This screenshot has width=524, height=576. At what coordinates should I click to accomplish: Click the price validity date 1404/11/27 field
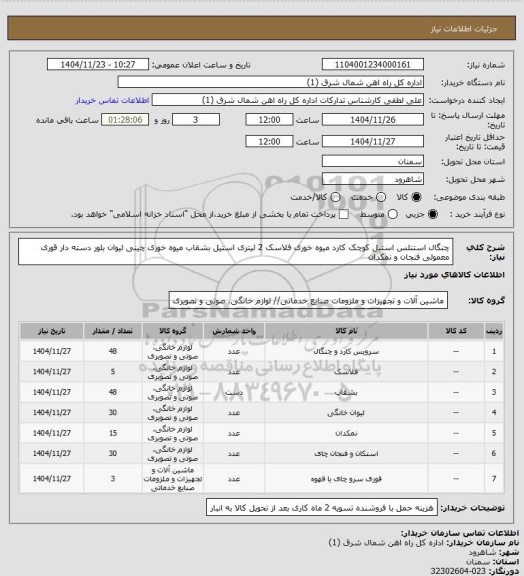point(373,141)
